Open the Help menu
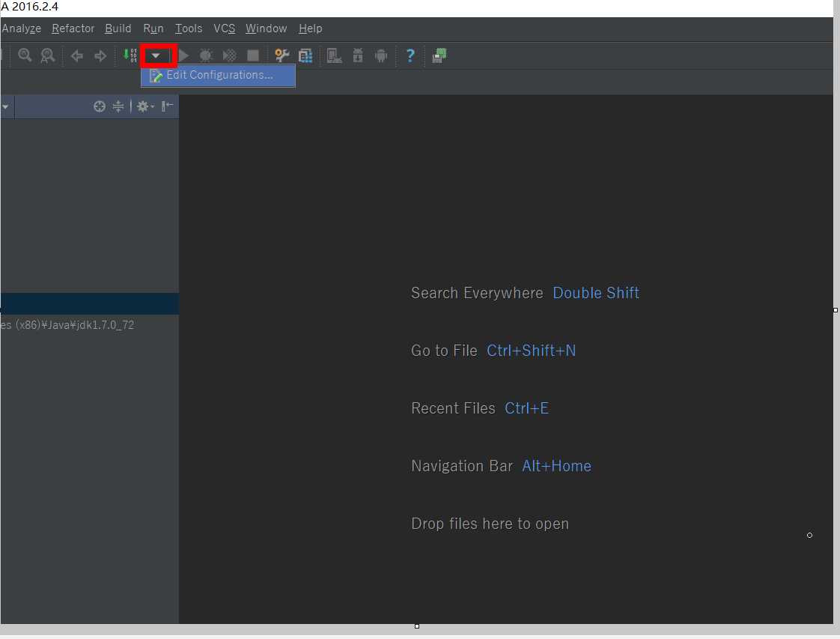Image resolution: width=840 pixels, height=639 pixels. (310, 28)
